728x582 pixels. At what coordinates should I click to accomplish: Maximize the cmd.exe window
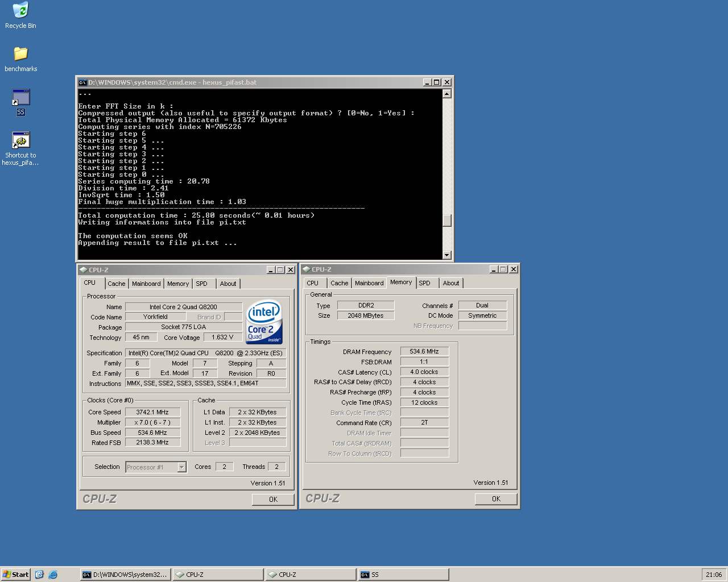point(437,82)
